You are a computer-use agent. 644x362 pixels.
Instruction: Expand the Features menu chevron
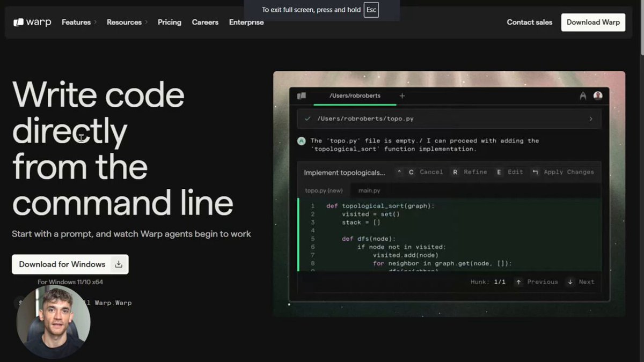[x=96, y=23]
